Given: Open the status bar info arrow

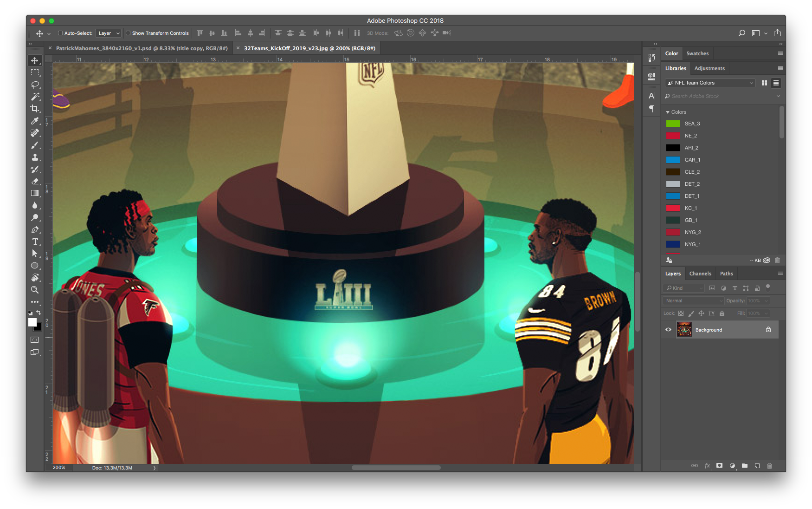Looking at the screenshot, I should (x=155, y=468).
